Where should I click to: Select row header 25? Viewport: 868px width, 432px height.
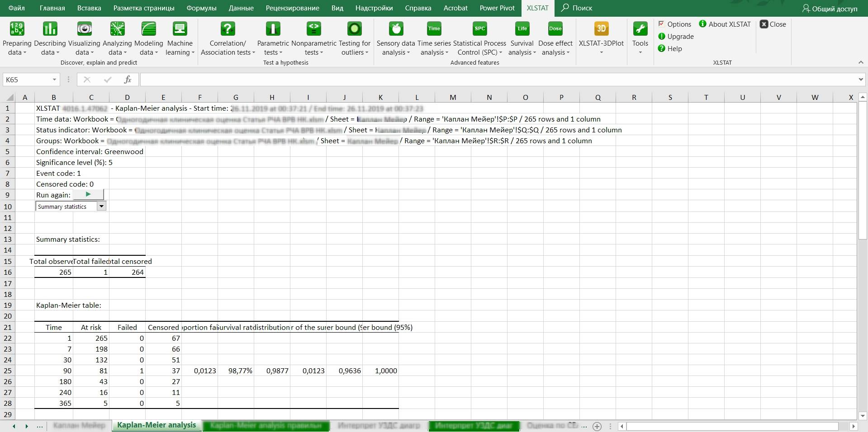click(8, 371)
